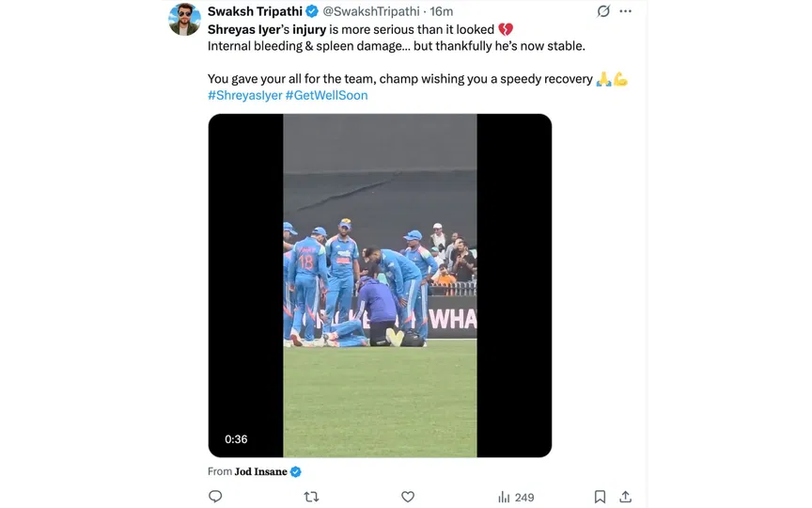This screenshot has width=812, height=508.
Task: Like the post with the heart icon
Action: click(x=408, y=497)
